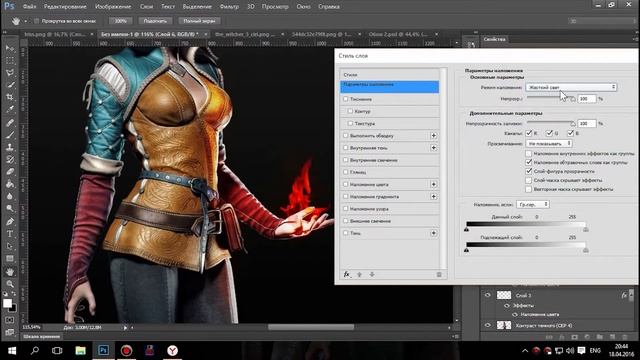This screenshot has height=360, width=640.
Task: Click foreground color swatch
Action: point(7,303)
